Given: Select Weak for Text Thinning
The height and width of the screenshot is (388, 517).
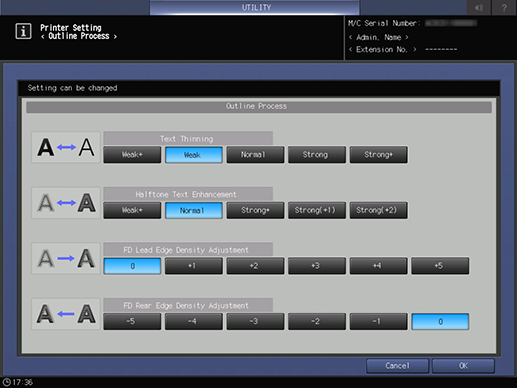Looking at the screenshot, I should [x=194, y=155].
